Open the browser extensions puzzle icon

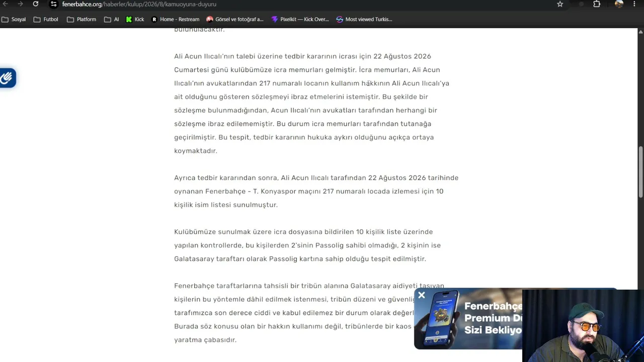point(597,4)
